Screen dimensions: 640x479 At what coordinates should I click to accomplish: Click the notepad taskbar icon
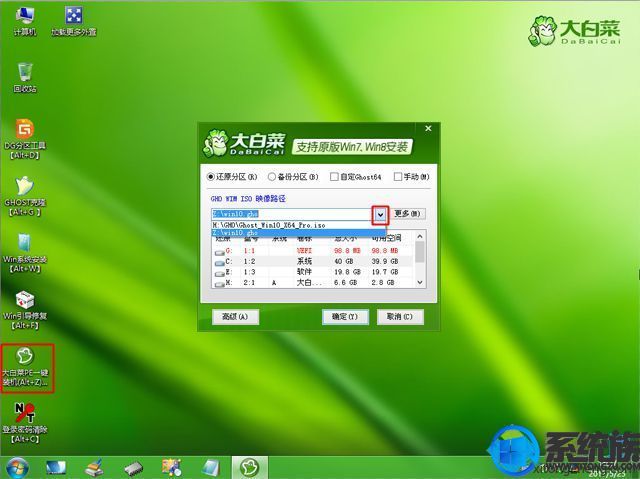coord(211,468)
